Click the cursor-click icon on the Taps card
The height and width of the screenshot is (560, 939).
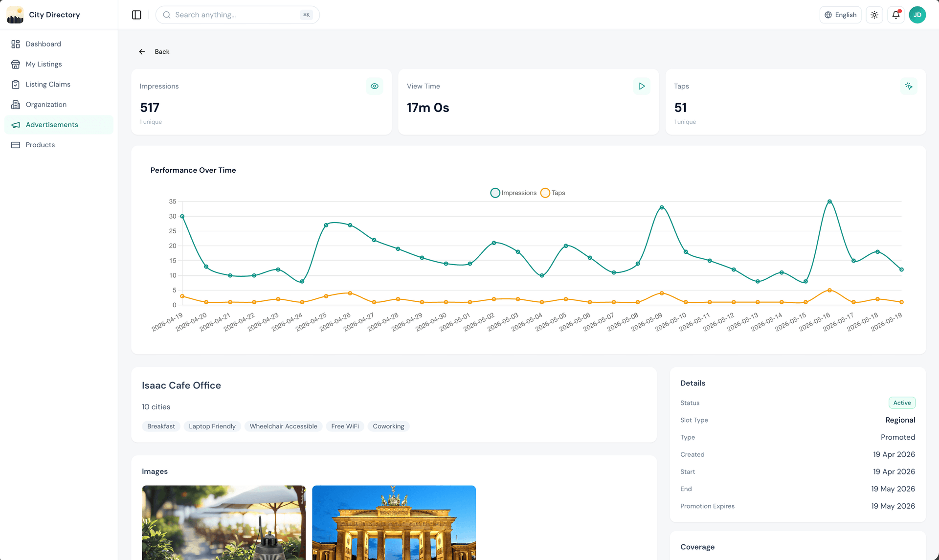pyautogui.click(x=909, y=86)
